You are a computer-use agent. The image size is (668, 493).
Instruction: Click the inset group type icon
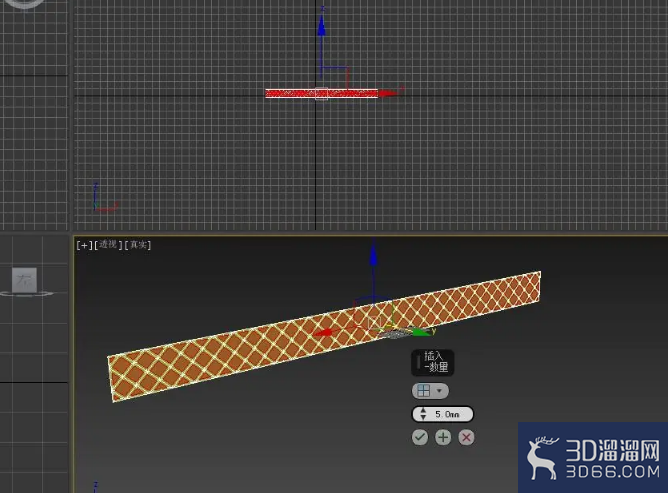pyautogui.click(x=423, y=391)
